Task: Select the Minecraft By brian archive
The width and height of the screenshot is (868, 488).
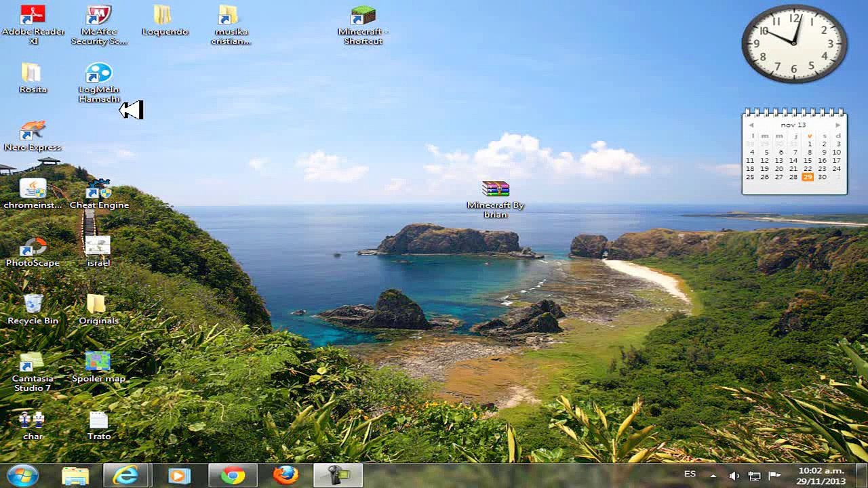Action: coord(496,199)
